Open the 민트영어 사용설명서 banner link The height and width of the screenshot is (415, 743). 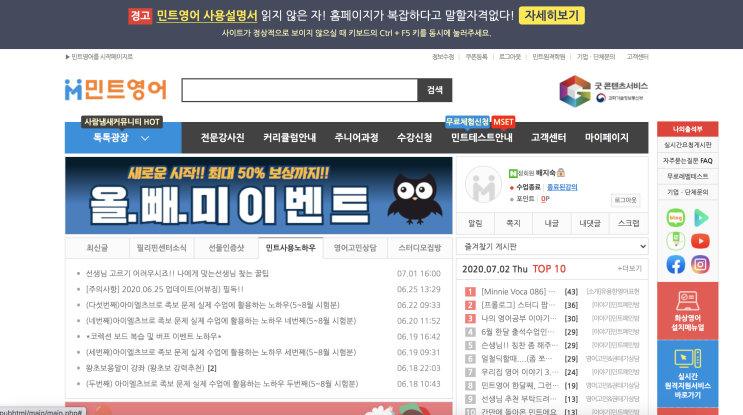click(x=207, y=16)
